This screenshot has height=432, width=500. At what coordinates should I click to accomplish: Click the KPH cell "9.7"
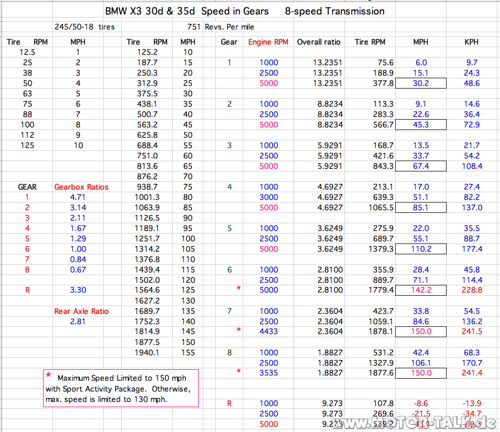(x=472, y=63)
